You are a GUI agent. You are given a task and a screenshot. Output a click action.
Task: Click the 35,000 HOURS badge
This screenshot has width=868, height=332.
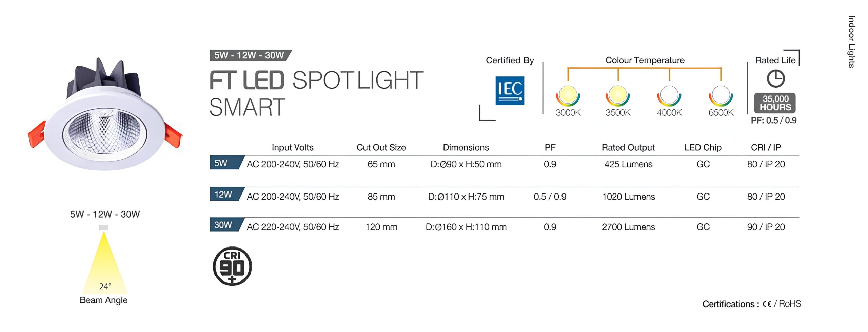[775, 103]
